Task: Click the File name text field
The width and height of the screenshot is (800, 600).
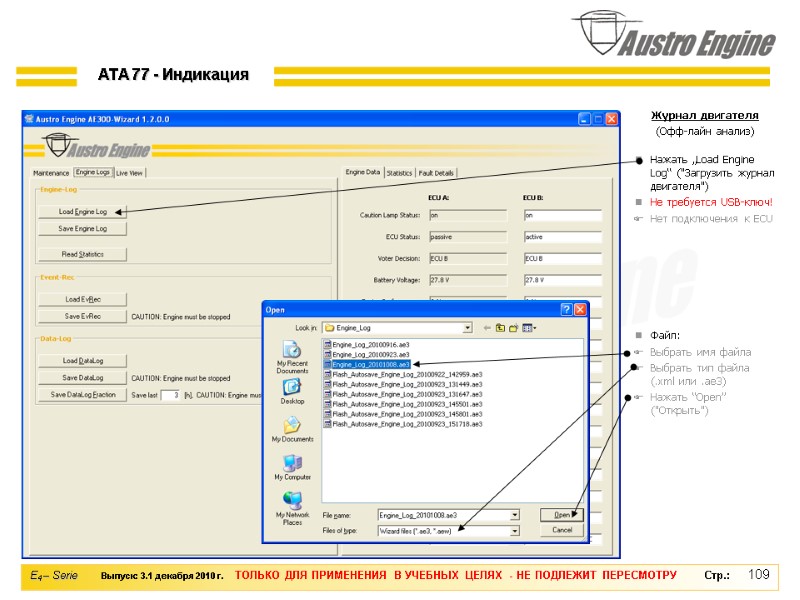Action: (444, 515)
